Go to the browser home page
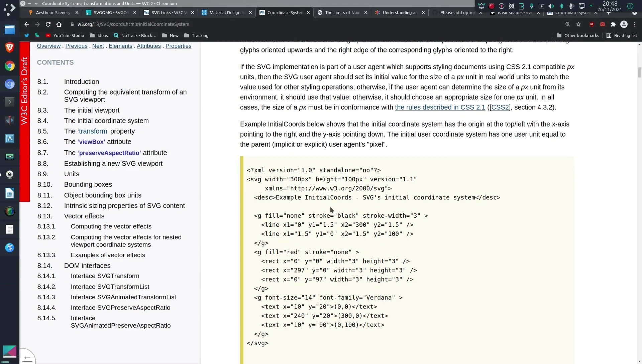The height and width of the screenshot is (364, 642). click(59, 24)
